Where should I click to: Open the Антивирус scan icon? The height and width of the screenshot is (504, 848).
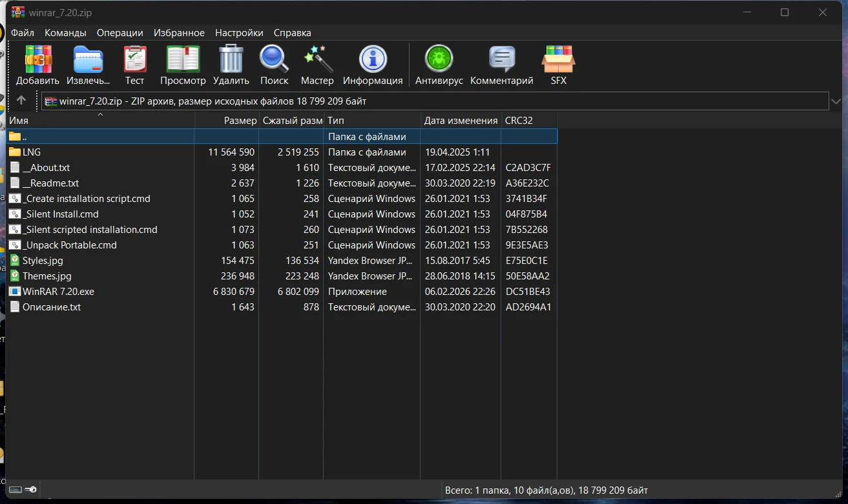tap(439, 60)
